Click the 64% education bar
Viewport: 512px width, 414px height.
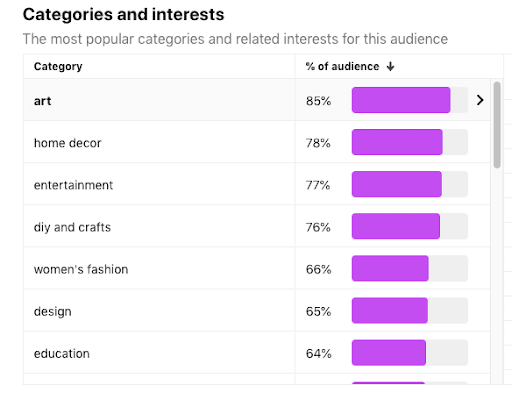click(x=389, y=353)
